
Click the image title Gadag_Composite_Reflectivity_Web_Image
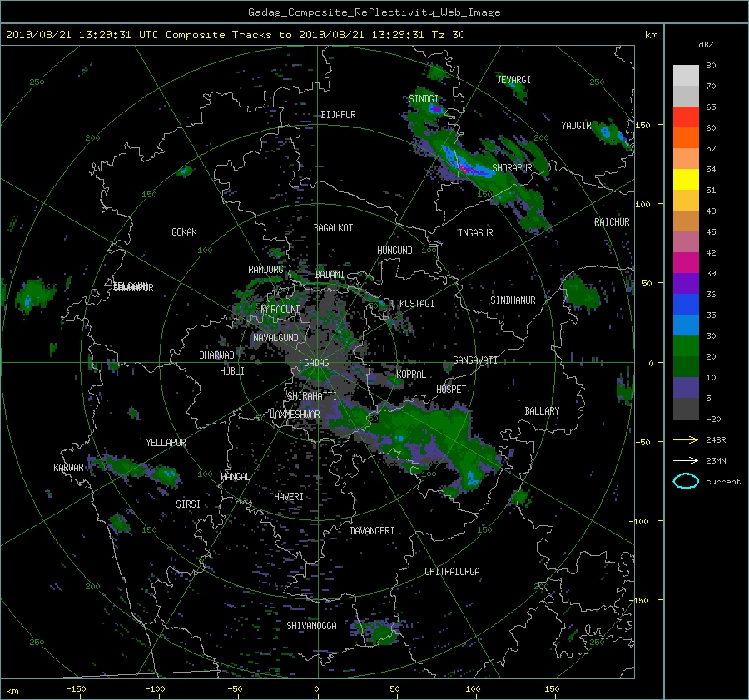coord(374,12)
